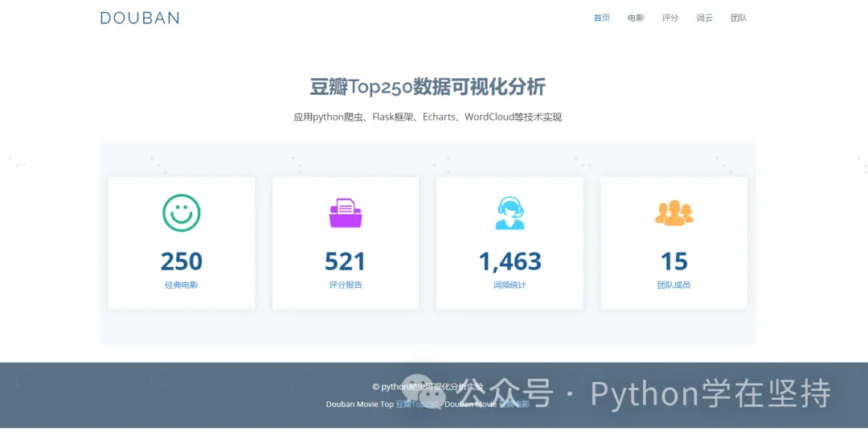Click the number 15
This screenshot has width=868, height=440.
(x=674, y=261)
